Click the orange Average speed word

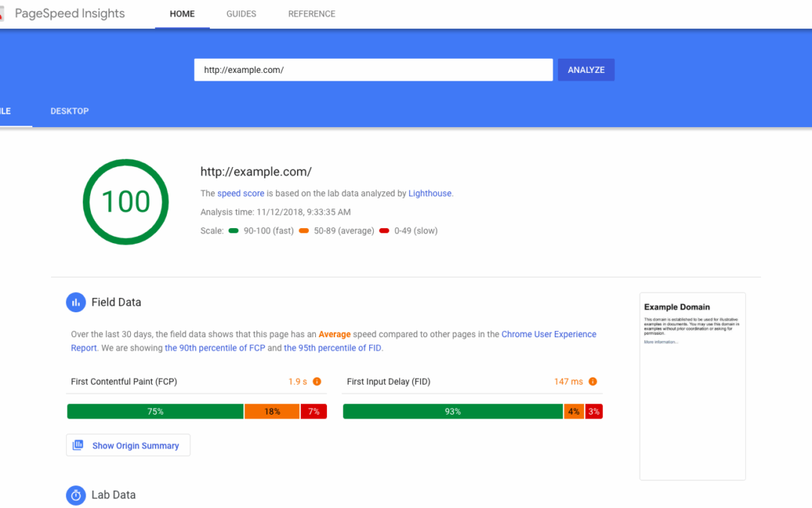click(335, 334)
